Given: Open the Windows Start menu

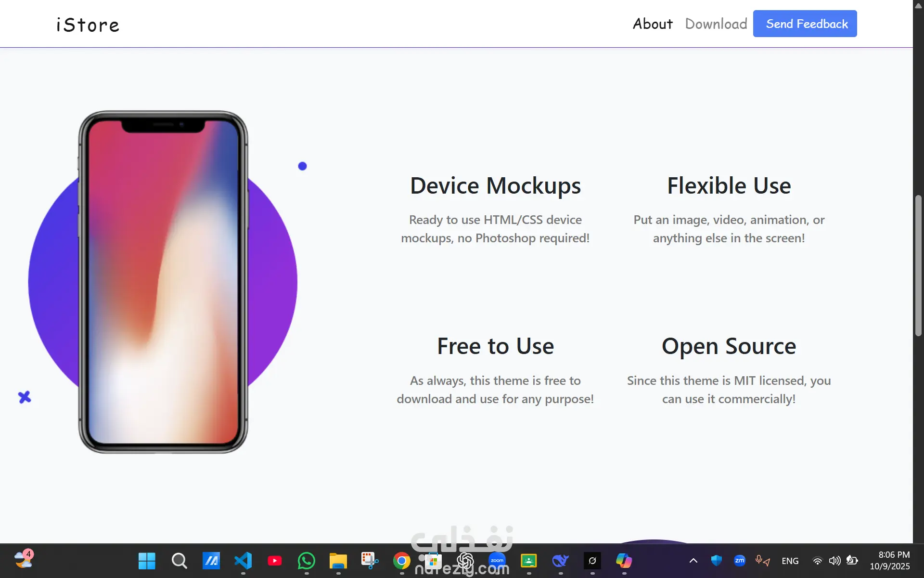Looking at the screenshot, I should 147,561.
